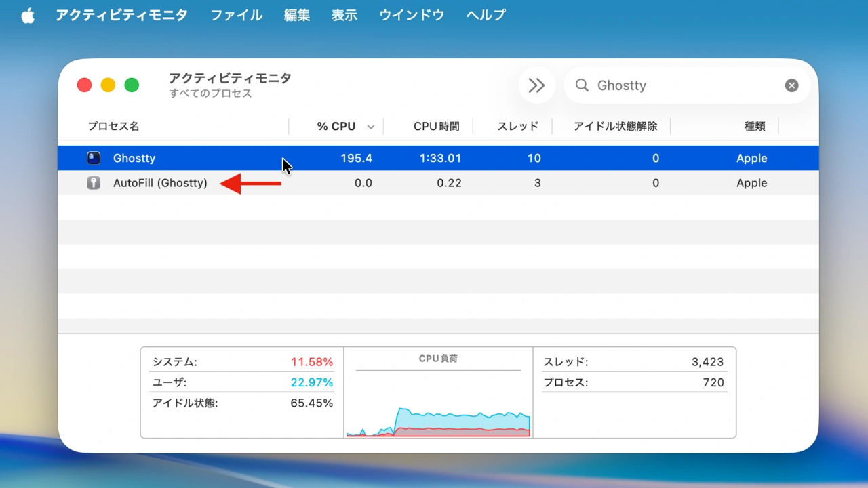Screen dimensions: 868x488
Task: Sort by 種類 column header
Action: tap(755, 127)
